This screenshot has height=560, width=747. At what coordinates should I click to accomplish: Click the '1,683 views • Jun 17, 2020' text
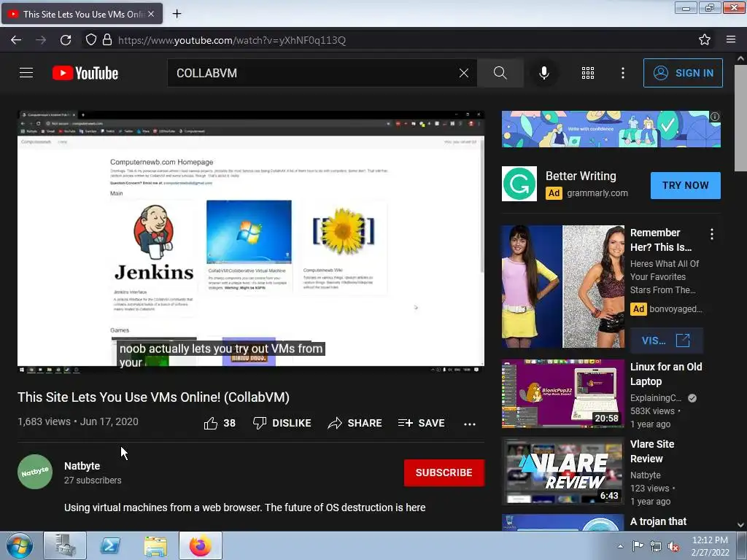[78, 421]
